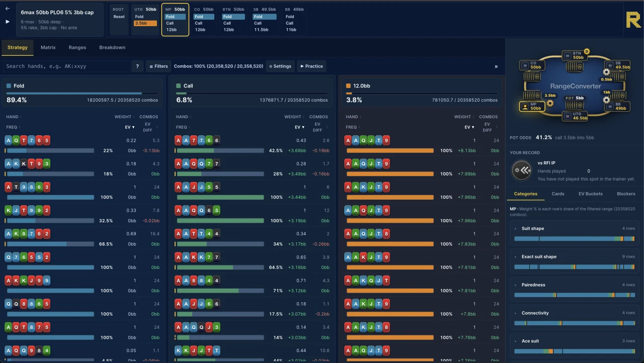Switch to the Matrix tab
The height and width of the screenshot is (363, 644).
48,48
